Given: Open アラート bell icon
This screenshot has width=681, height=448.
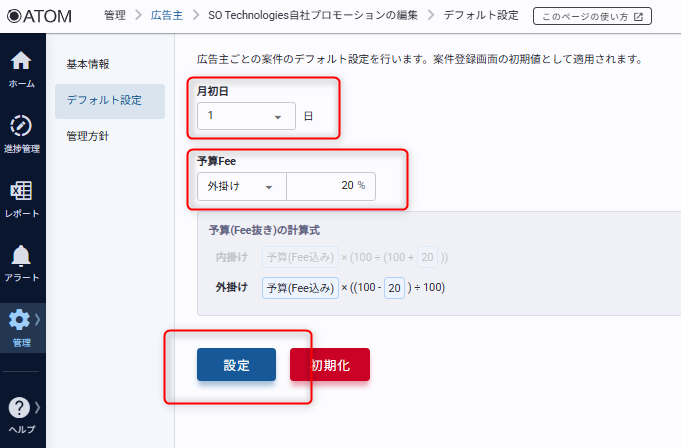Looking at the screenshot, I should pos(21,256).
